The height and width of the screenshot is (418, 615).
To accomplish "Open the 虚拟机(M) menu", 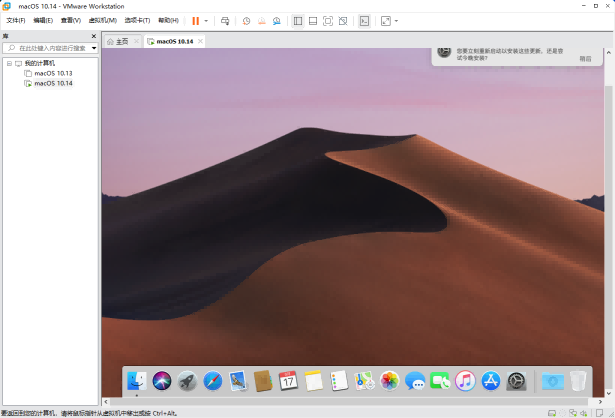I will [x=103, y=20].
